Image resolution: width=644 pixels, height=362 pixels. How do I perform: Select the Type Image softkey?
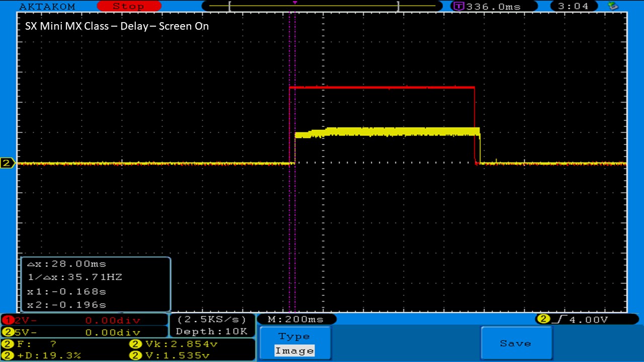[294, 343]
